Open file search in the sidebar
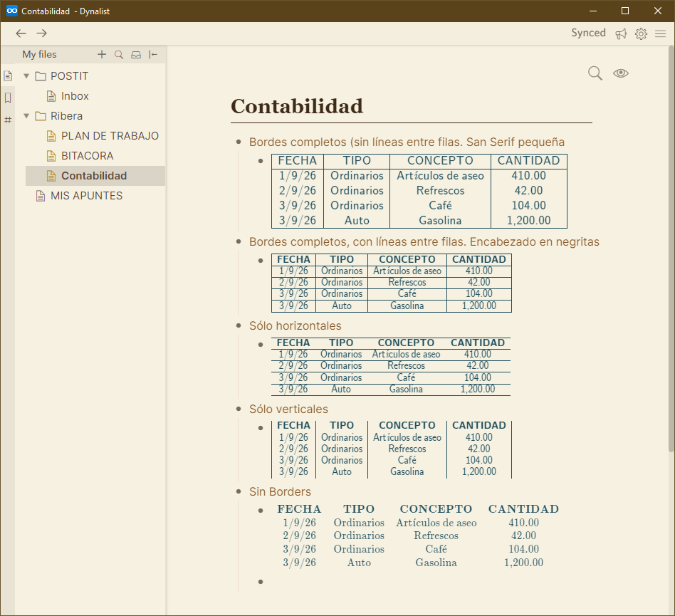This screenshot has width=675, height=616. coord(119,55)
